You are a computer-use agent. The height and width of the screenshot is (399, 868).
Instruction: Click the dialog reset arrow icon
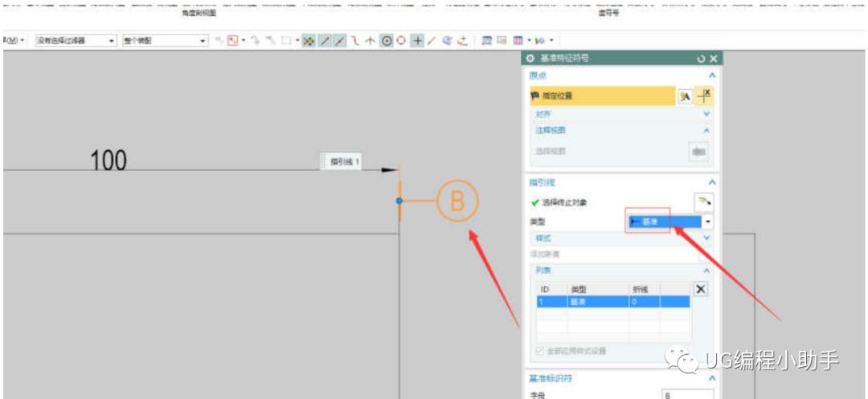(702, 59)
